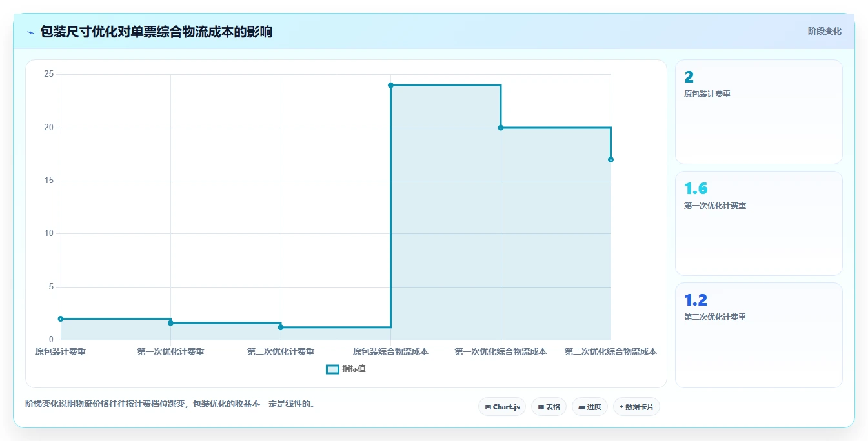Click the footnote text about 阶梯变化
This screenshot has width=868, height=441.
170,404
